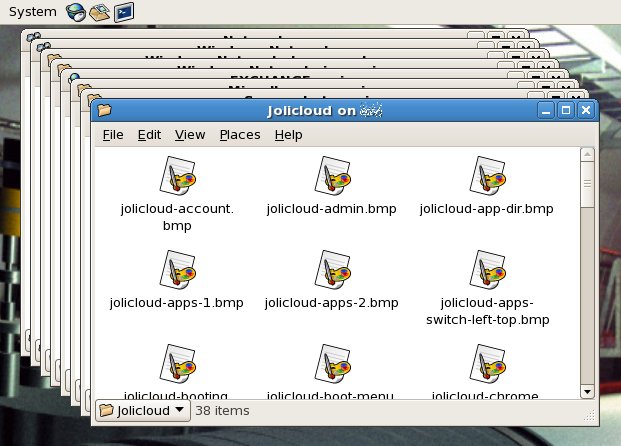Image resolution: width=621 pixels, height=446 pixels.
Task: Select the jolicloud-booting file icon
Action: [177, 363]
